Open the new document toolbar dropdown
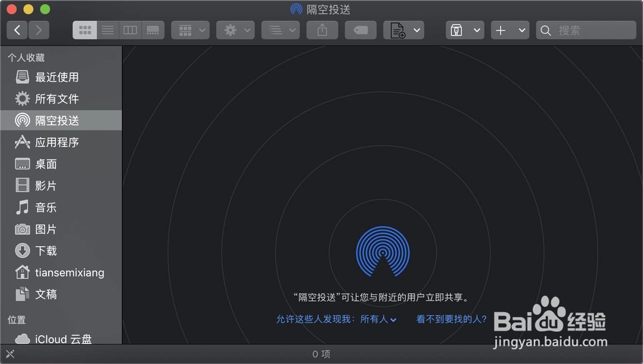 pos(404,30)
